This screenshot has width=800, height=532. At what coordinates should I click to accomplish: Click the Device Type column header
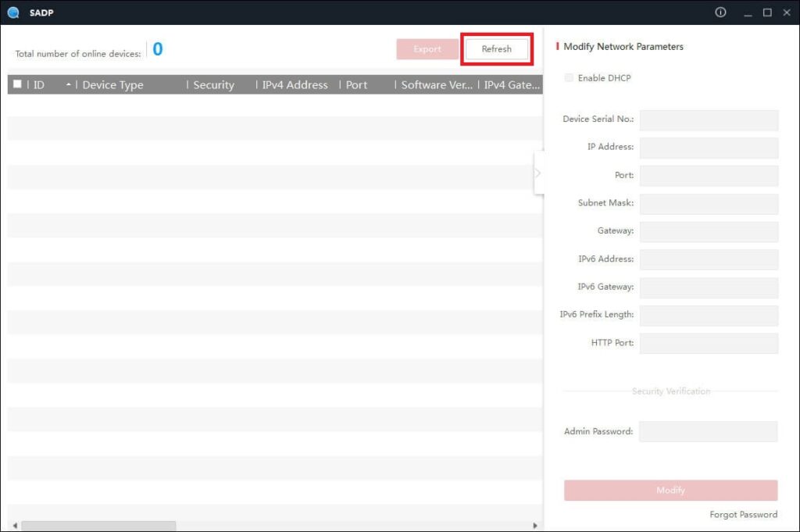113,85
